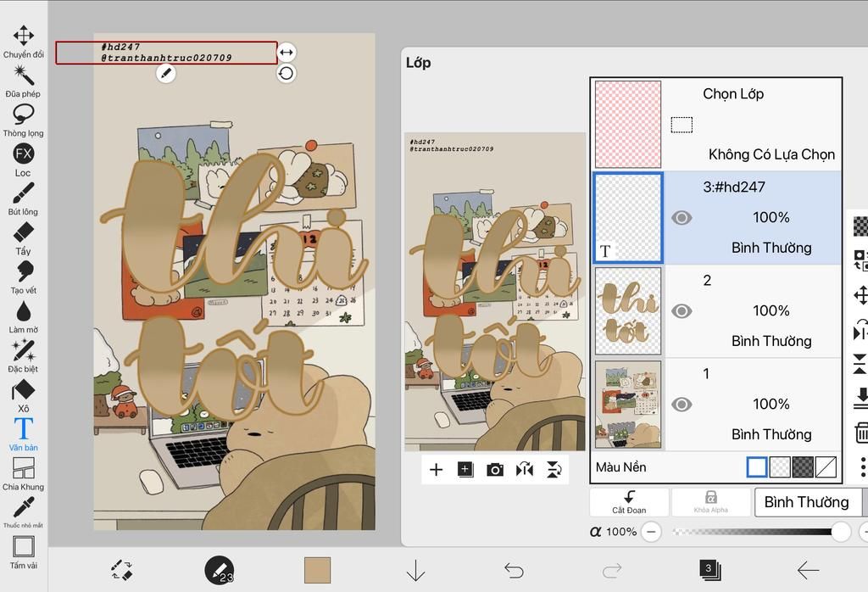
Task: Select layer 3:#hd247 row
Action: point(716,218)
